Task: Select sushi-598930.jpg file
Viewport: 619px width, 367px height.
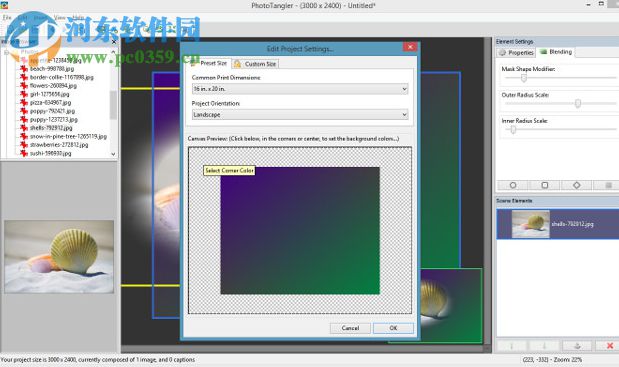Action: pos(51,153)
